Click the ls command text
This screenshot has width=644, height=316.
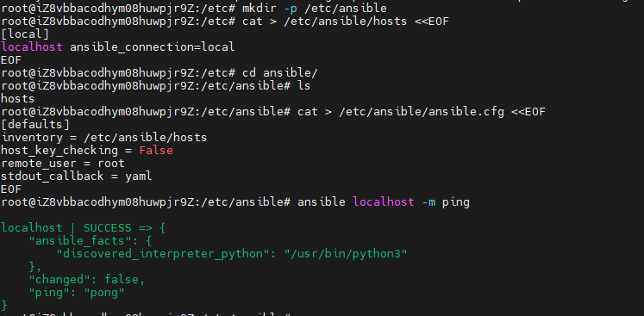click(304, 85)
